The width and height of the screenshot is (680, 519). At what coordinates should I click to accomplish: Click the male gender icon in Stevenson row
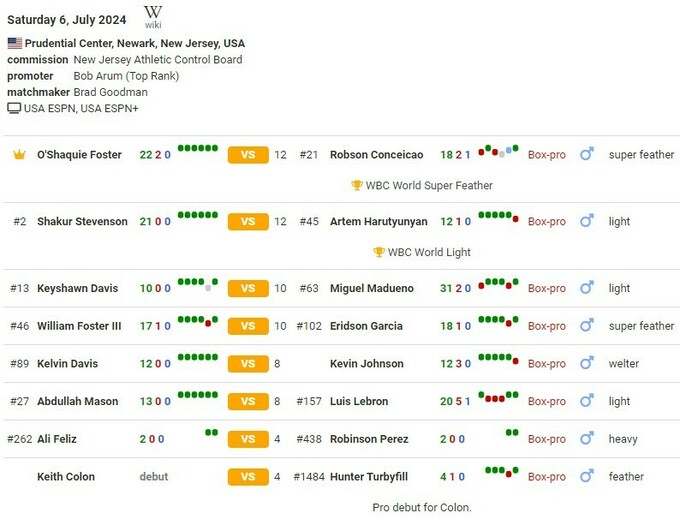(587, 221)
